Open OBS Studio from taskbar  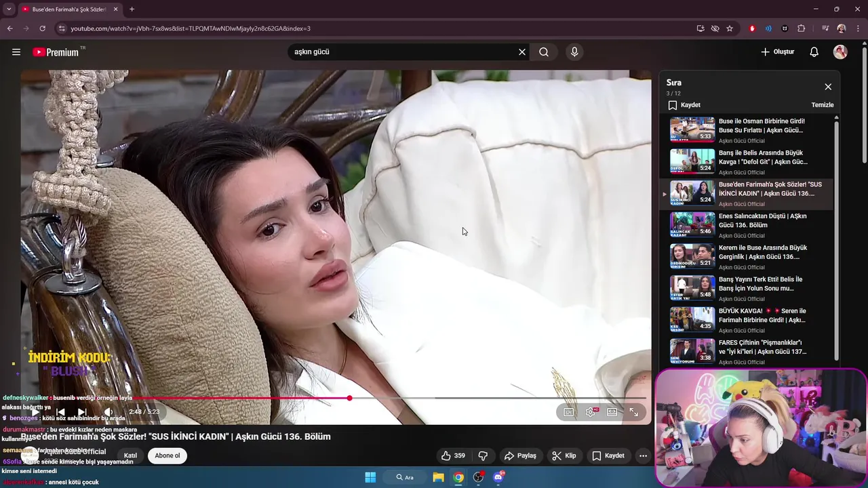click(x=479, y=477)
